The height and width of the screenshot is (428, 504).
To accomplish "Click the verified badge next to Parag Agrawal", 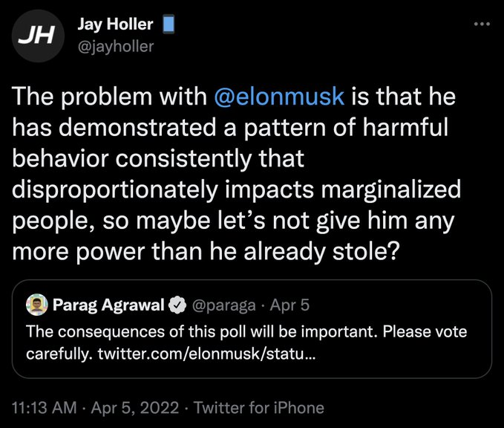I will coord(176,305).
